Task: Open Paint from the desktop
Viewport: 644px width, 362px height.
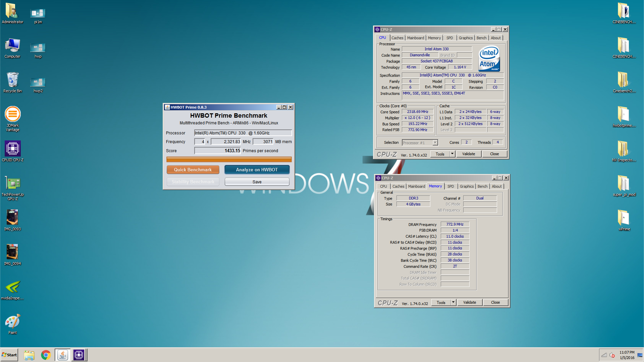Action: (12, 324)
